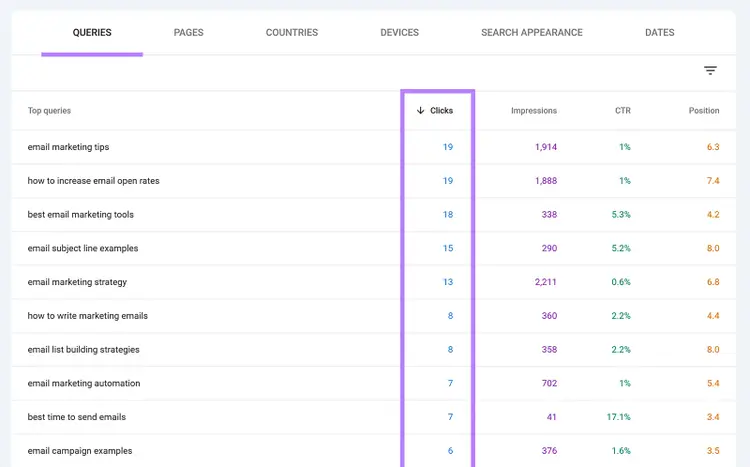Select query 'email marketing automation'
The image size is (750, 467).
(84, 383)
